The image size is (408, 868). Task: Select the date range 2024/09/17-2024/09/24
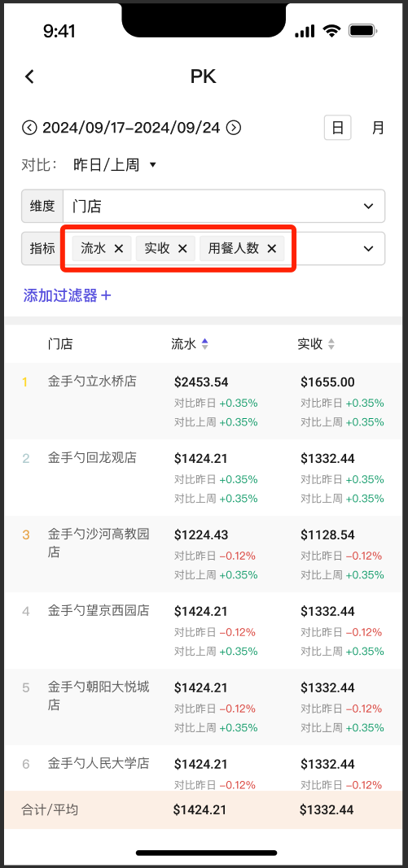coord(131,128)
